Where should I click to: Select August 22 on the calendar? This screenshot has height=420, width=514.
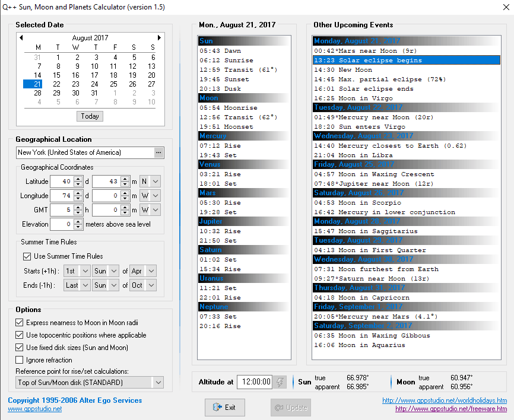pyautogui.click(x=57, y=84)
